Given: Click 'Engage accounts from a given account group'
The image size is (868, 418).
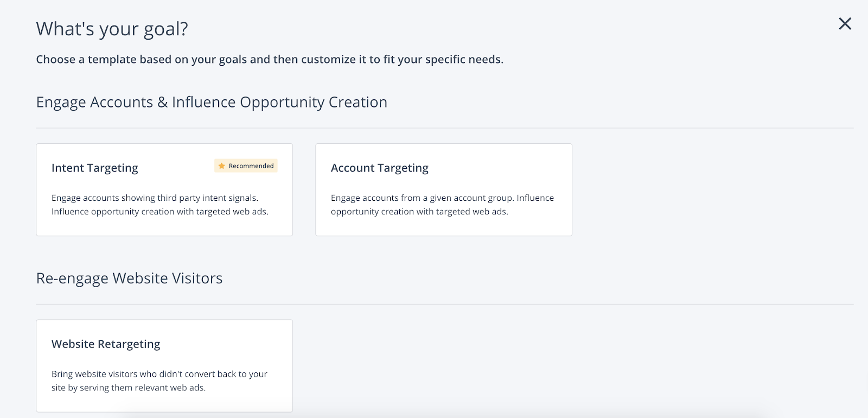Looking at the screenshot, I should [422, 198].
